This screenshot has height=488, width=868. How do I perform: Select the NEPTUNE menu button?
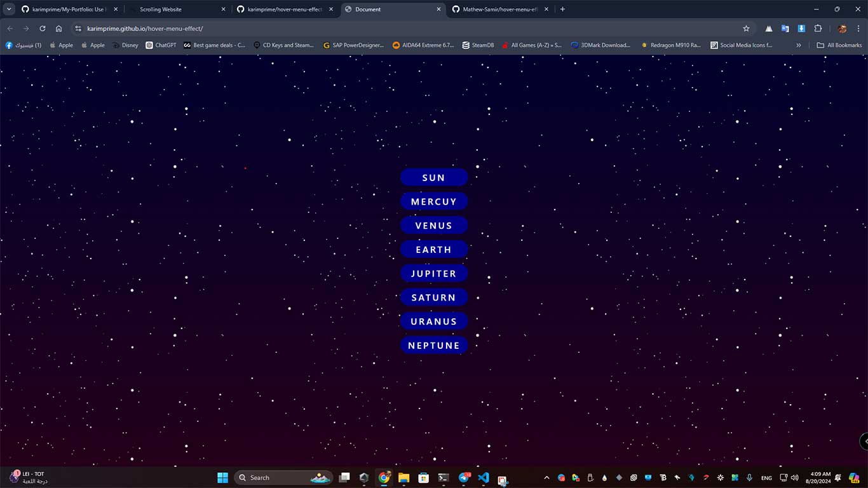(434, 346)
